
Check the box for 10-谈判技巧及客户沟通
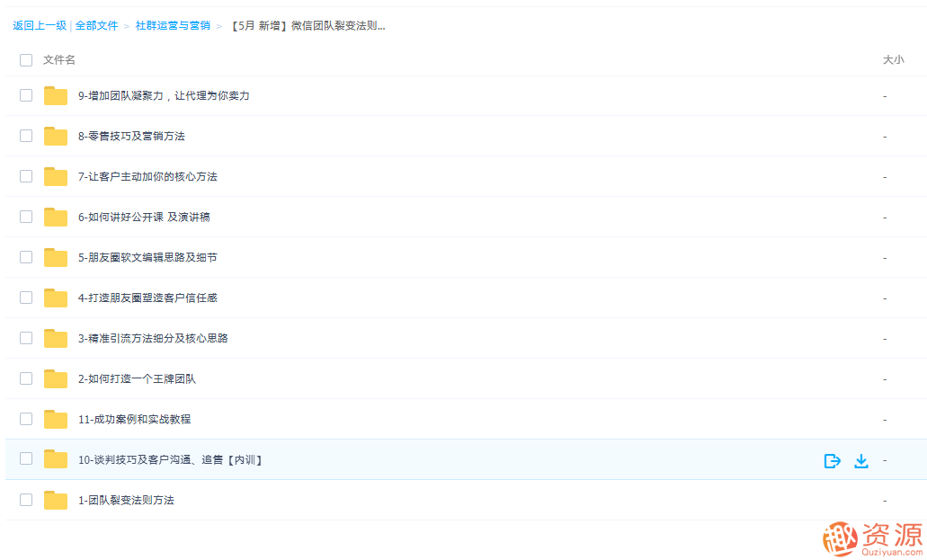(26, 458)
